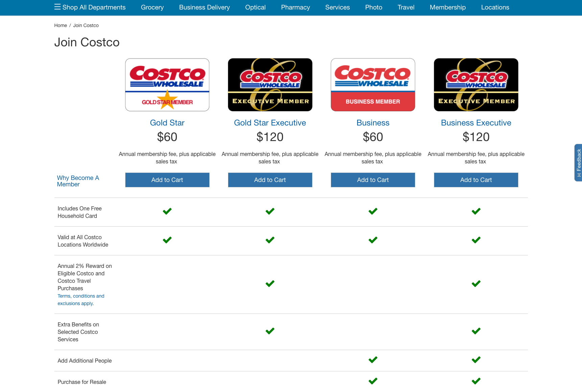Go to Travel in the navigation bar

click(x=406, y=7)
